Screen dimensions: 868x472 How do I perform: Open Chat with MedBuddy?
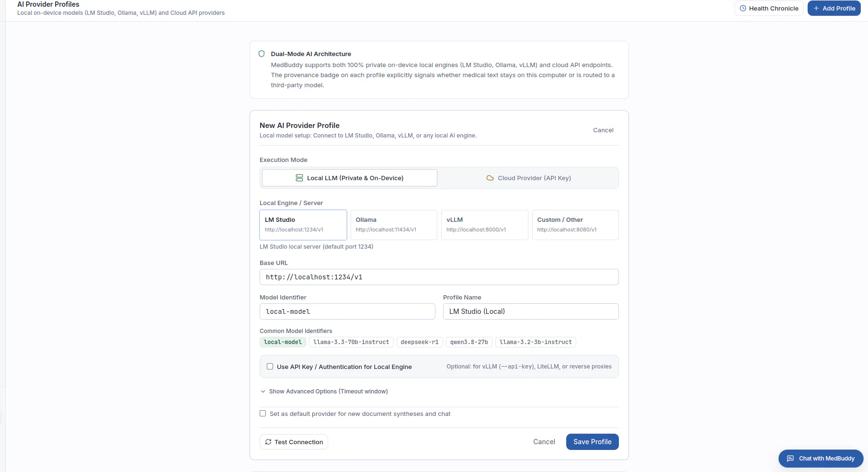(x=821, y=459)
